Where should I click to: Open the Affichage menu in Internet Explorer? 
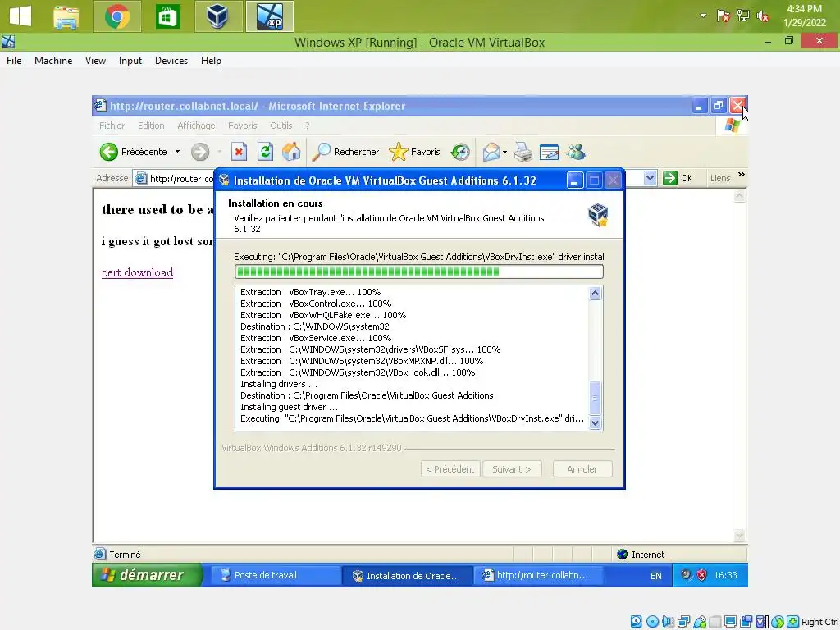[x=196, y=126]
